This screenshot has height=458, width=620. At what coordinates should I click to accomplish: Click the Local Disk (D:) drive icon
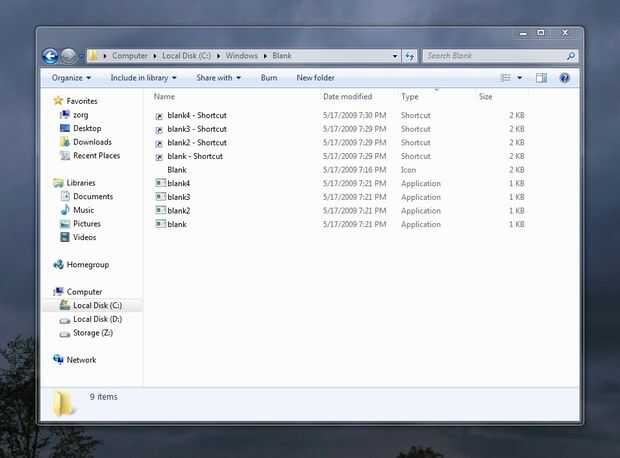(x=65, y=320)
